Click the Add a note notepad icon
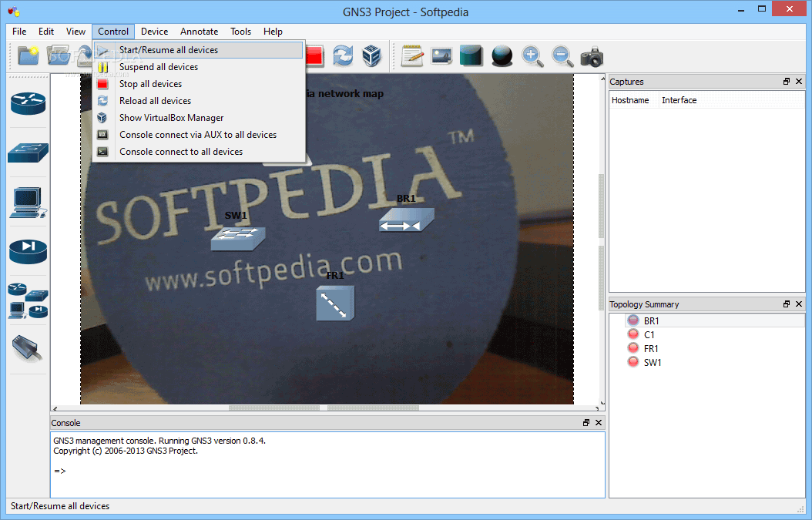812x520 pixels. pos(413,56)
